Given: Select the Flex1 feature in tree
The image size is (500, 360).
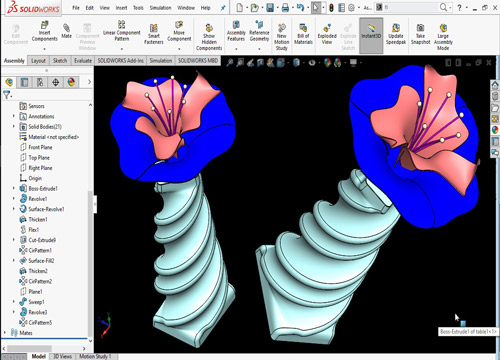Looking at the screenshot, I should pos(33,230).
